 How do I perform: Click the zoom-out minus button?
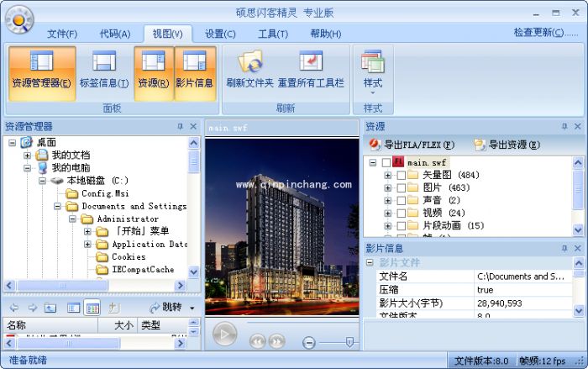309,342
